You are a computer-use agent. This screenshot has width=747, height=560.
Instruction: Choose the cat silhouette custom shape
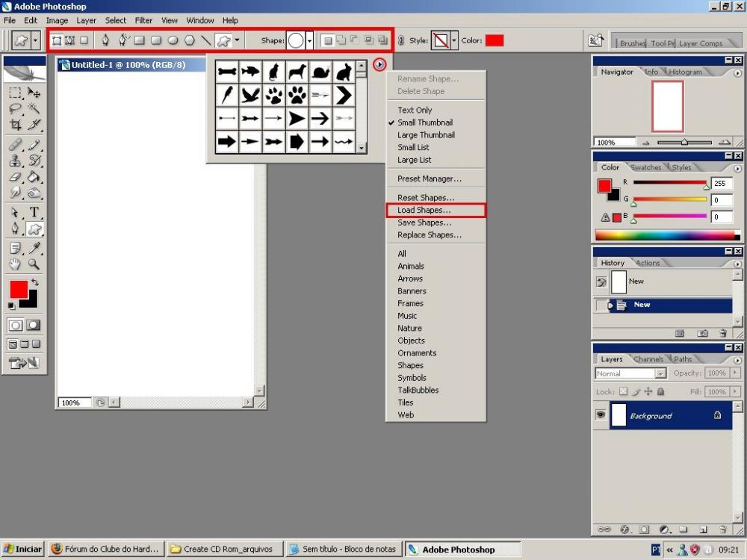tap(273, 72)
